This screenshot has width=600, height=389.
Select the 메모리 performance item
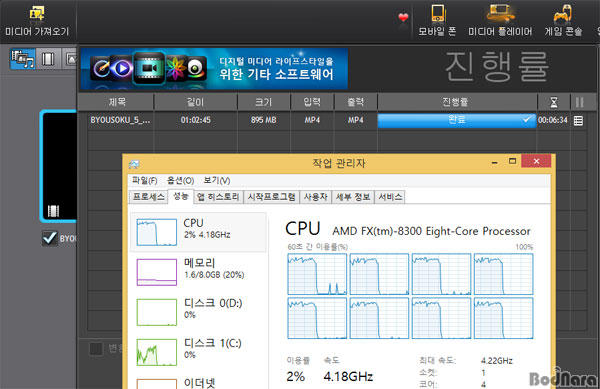pos(198,271)
